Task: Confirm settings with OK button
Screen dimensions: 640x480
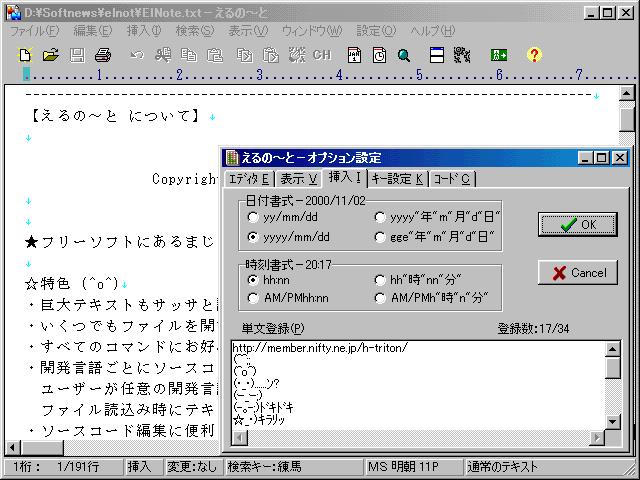Action: click(578, 224)
